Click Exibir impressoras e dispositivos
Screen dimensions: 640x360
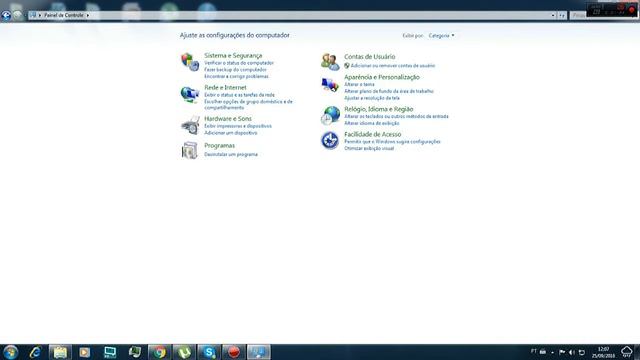[238, 126]
